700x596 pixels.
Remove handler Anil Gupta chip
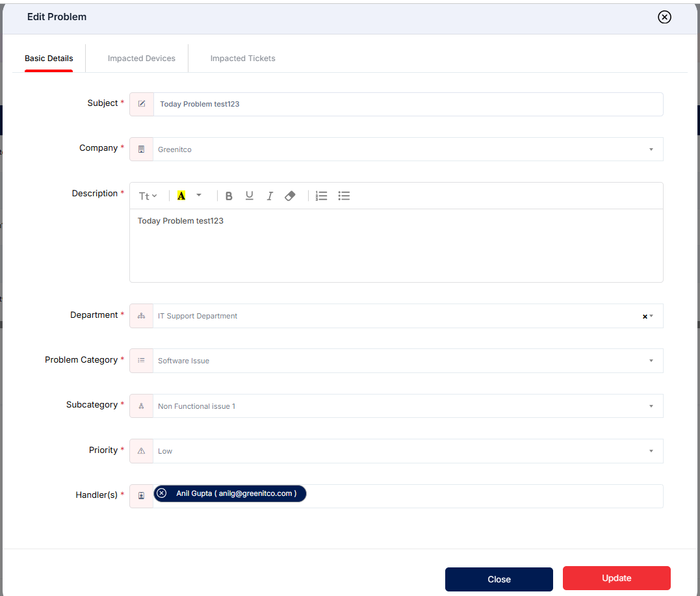162,493
